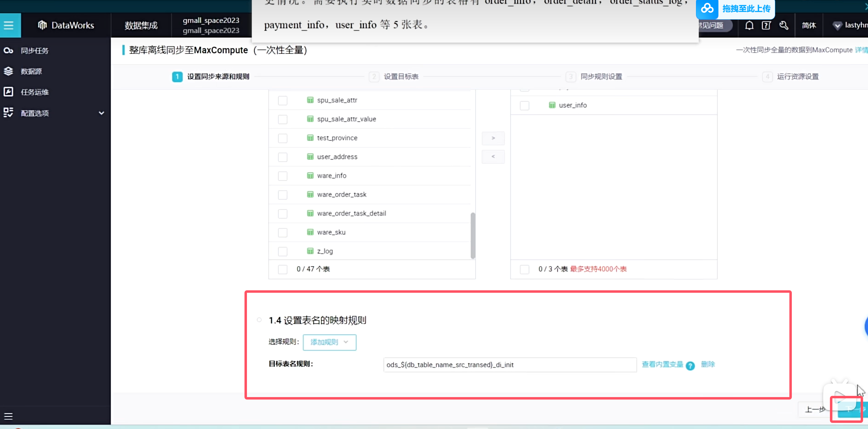Collapse sidebar using bottom-left menu icon
This screenshot has width=868, height=429.
tap(8, 416)
